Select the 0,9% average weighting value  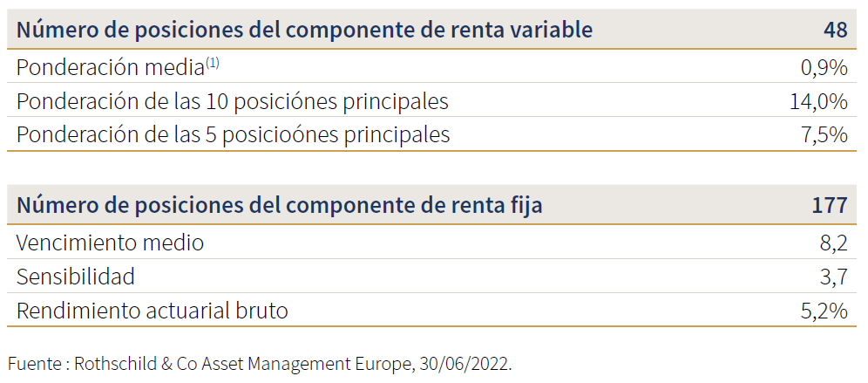(824, 68)
